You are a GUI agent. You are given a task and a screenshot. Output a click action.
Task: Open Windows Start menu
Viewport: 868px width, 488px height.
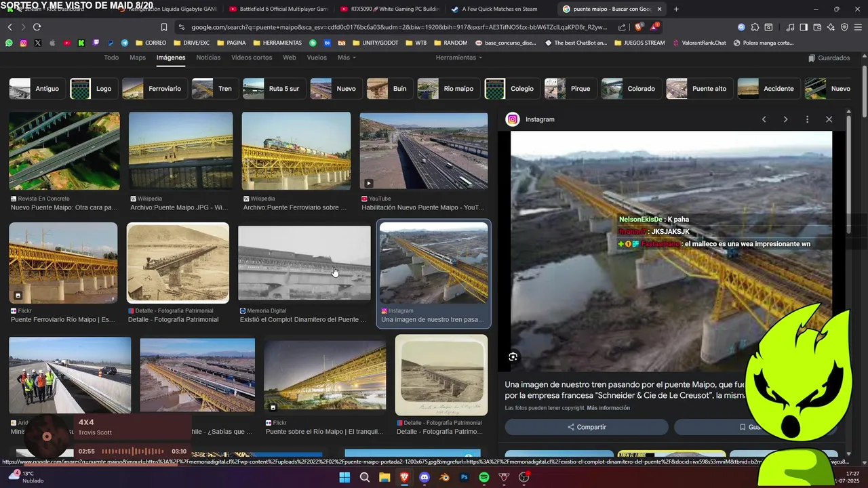tap(344, 477)
